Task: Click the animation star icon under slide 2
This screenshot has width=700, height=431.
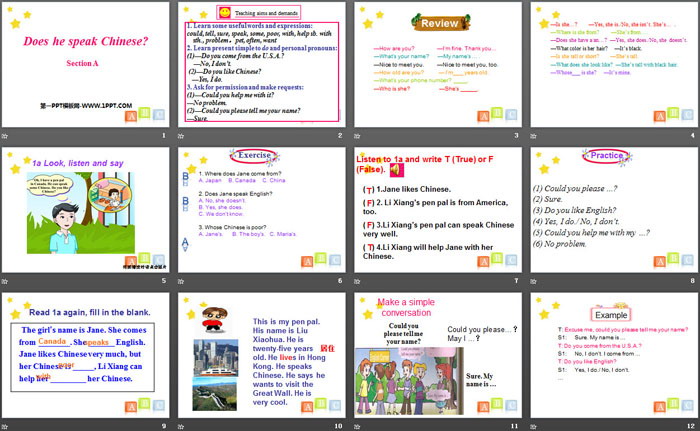Action: (181, 136)
